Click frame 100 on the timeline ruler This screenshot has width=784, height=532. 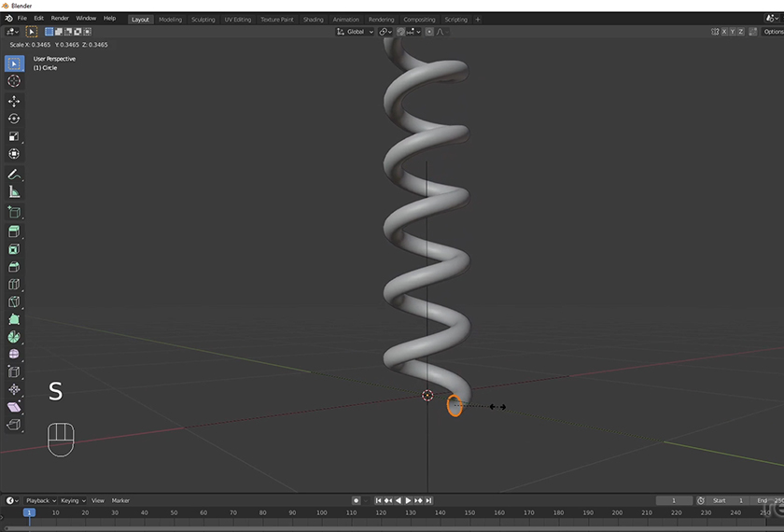click(322, 512)
